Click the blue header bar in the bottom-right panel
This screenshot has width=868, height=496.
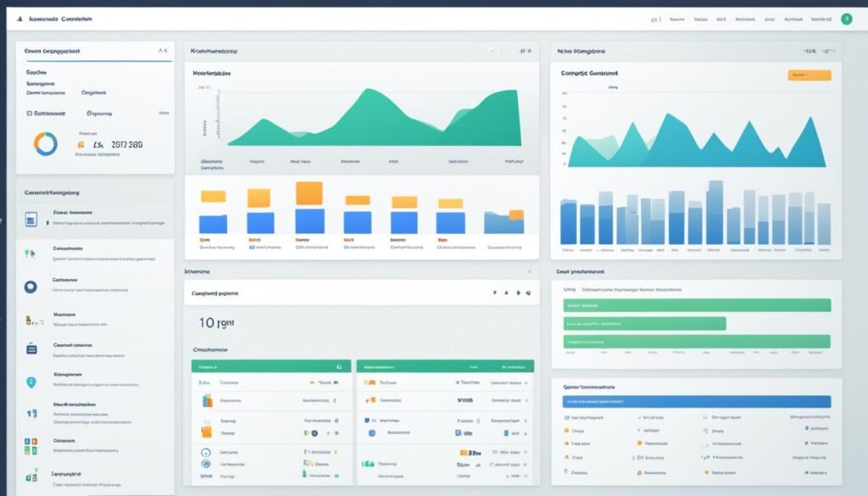coord(697,402)
